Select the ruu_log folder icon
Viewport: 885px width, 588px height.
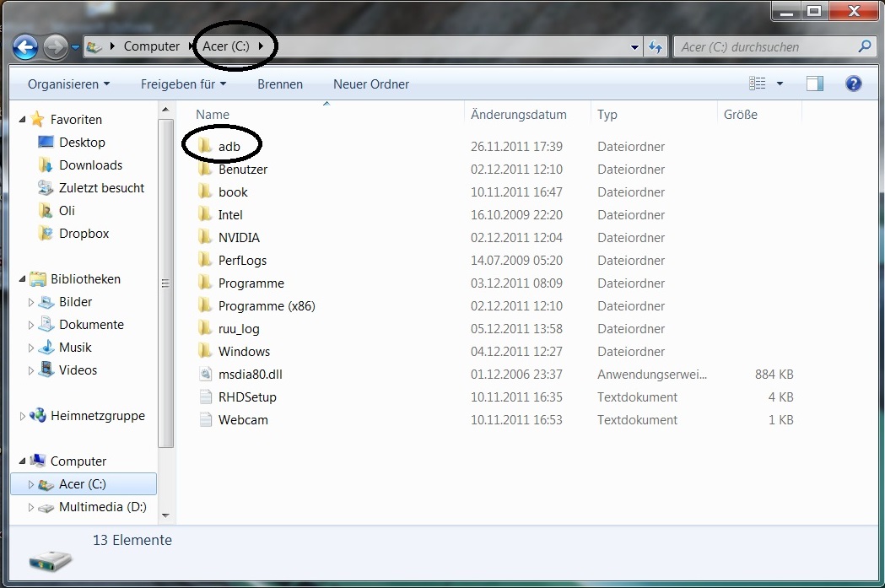point(205,328)
